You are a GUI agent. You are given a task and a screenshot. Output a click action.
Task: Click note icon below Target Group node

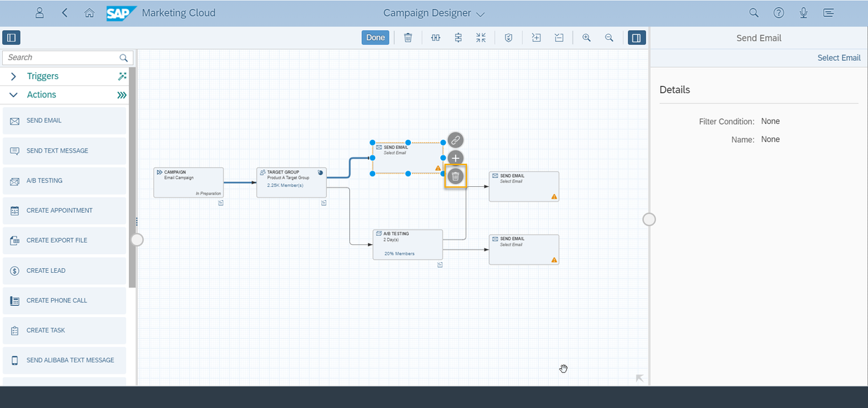pos(324,203)
